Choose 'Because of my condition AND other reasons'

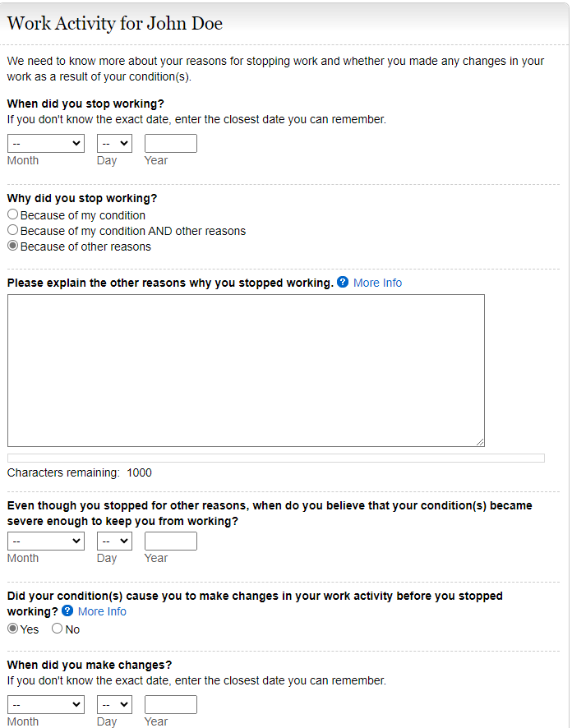point(13,231)
